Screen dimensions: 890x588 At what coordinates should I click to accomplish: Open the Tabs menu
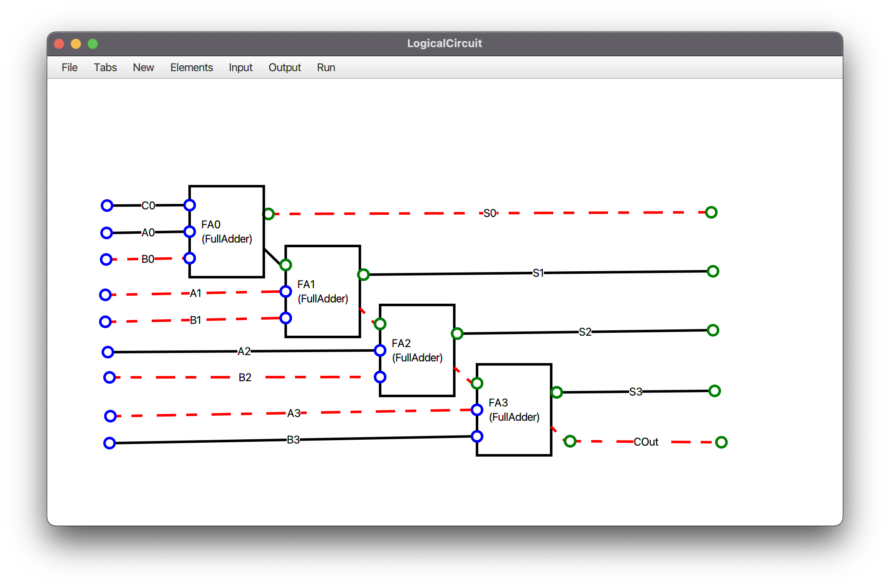105,67
